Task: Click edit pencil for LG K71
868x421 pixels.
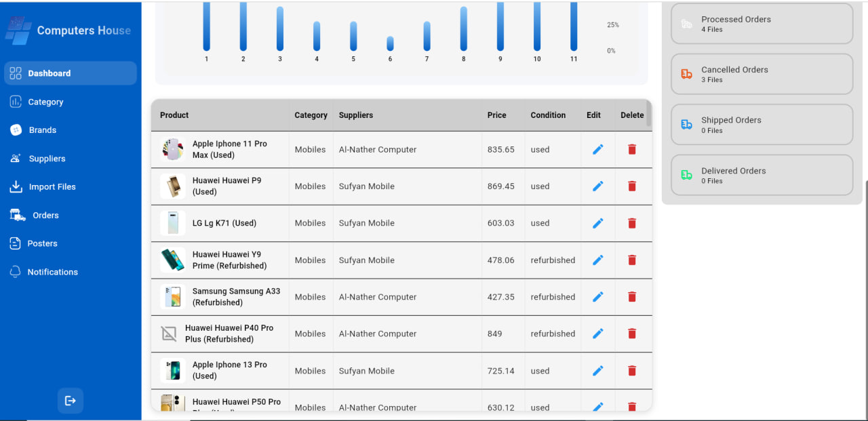Action: [597, 223]
